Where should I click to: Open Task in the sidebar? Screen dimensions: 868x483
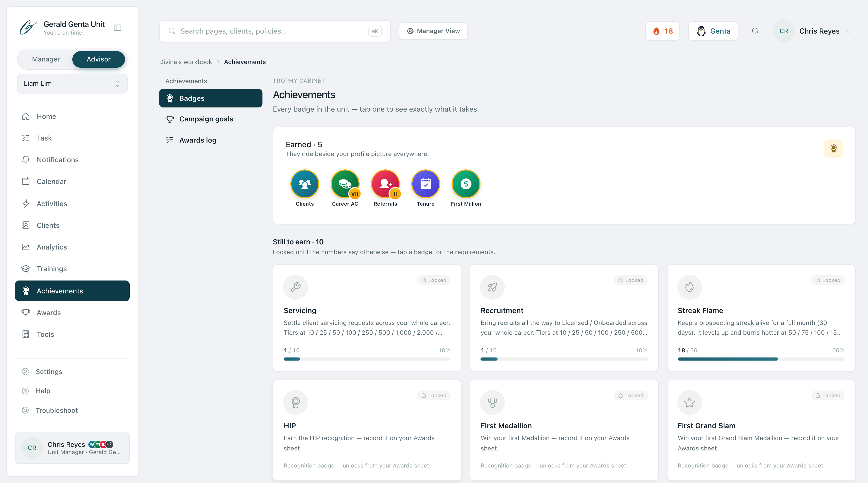point(72,138)
